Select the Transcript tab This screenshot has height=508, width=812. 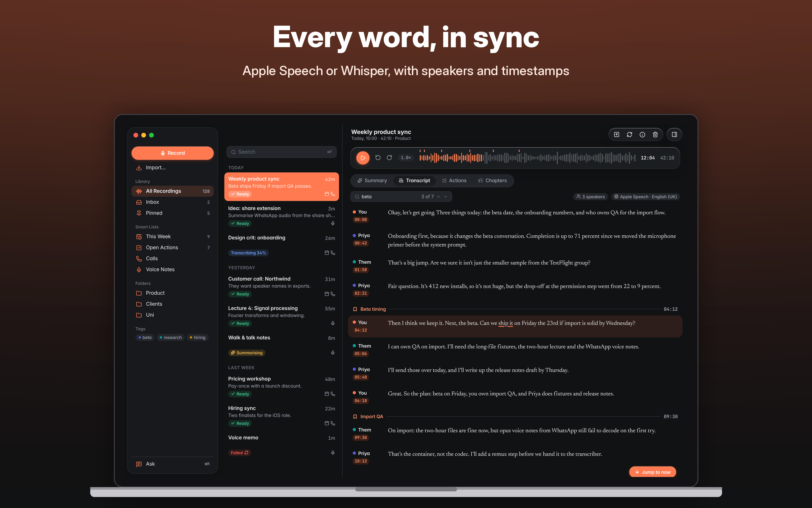414,180
